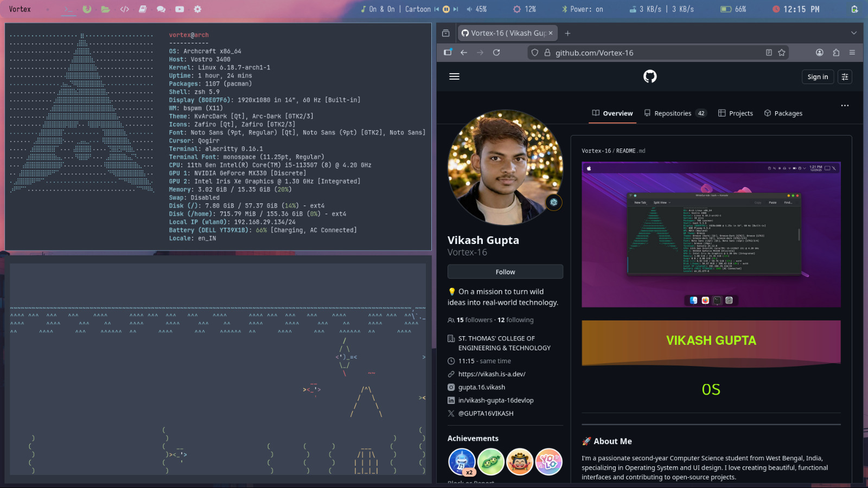The width and height of the screenshot is (868, 488).
Task: Select the code brackets workspace icon in the top bar
Action: coord(124,9)
